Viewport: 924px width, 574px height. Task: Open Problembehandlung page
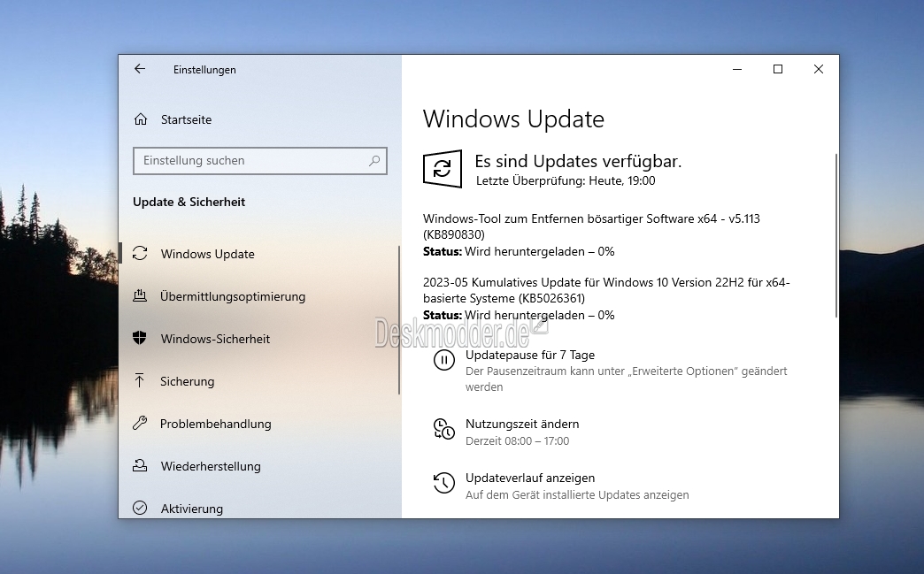click(x=216, y=424)
